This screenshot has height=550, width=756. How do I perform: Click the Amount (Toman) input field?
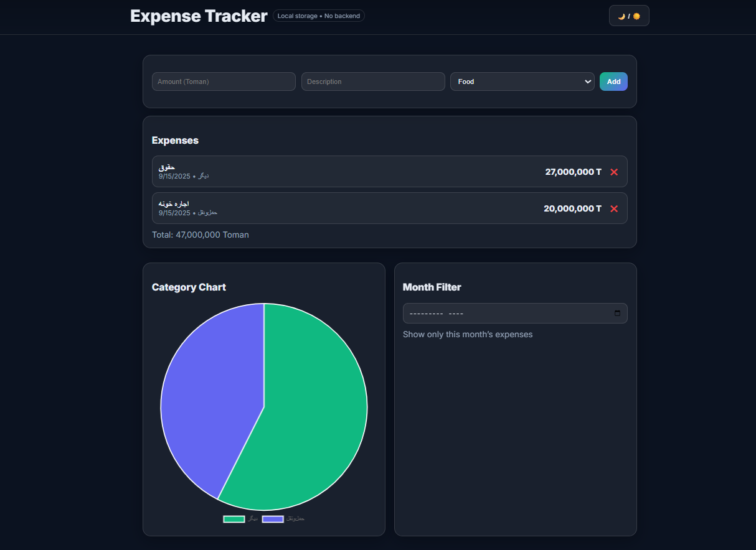click(224, 82)
